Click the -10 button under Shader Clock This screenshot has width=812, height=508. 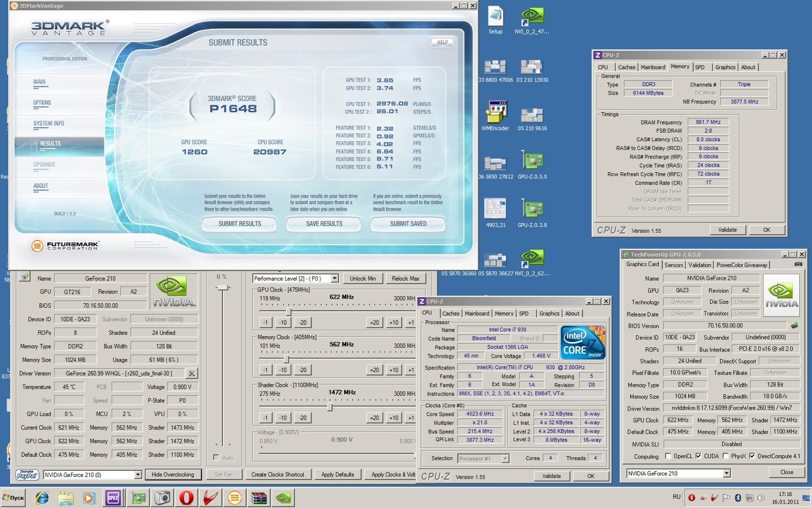[283, 418]
